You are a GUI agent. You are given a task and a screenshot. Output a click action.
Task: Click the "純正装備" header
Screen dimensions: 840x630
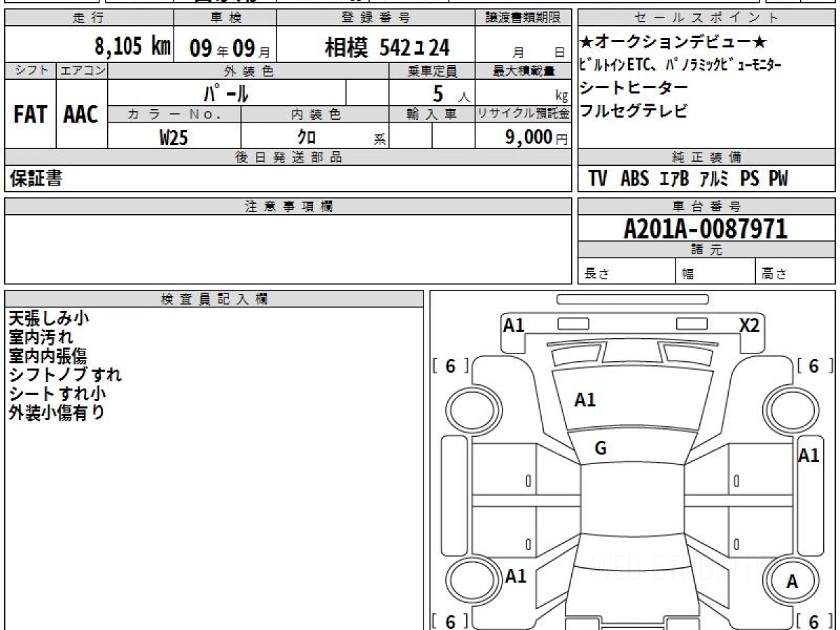pyautogui.click(x=707, y=157)
